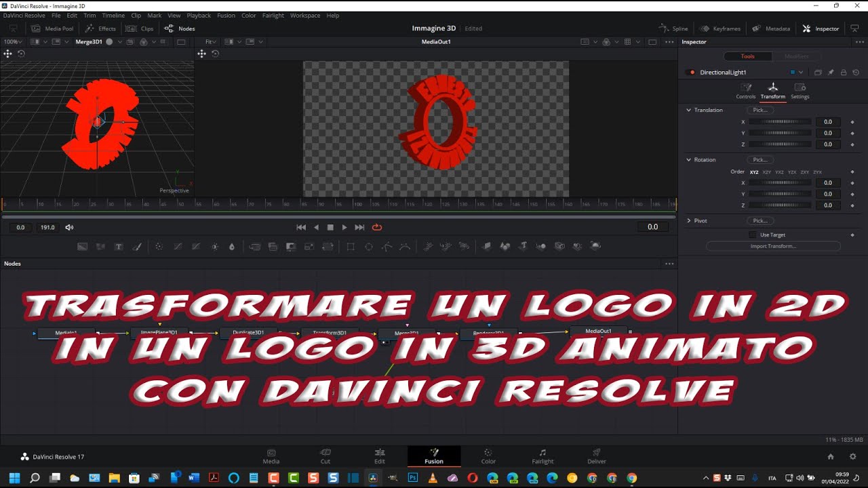The image size is (868, 488).
Task: Reset DirectionalLight1 to default settings
Action: 856,73
